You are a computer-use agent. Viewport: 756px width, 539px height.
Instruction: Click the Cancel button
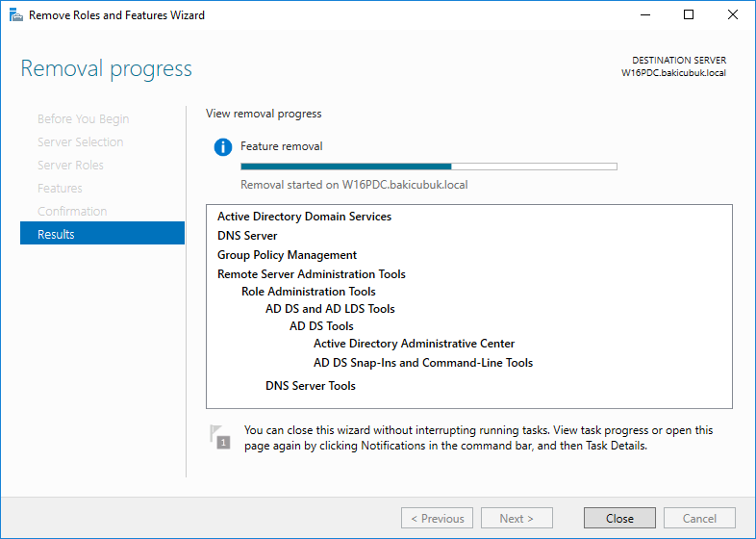[699, 518]
